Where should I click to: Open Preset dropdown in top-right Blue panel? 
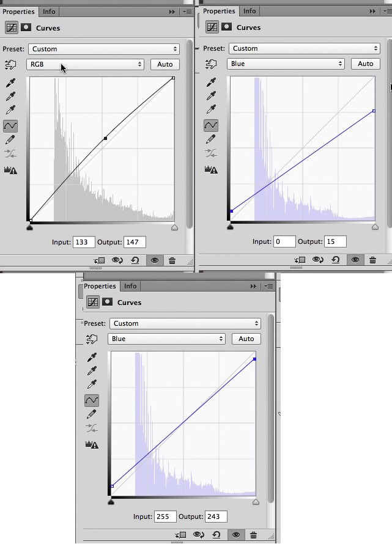[x=304, y=48]
